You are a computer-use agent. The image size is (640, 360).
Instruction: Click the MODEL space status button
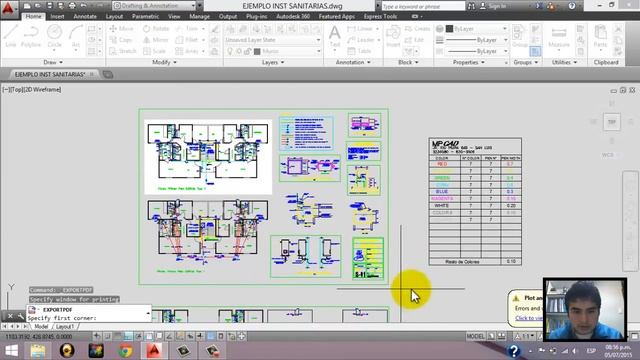pos(476,336)
